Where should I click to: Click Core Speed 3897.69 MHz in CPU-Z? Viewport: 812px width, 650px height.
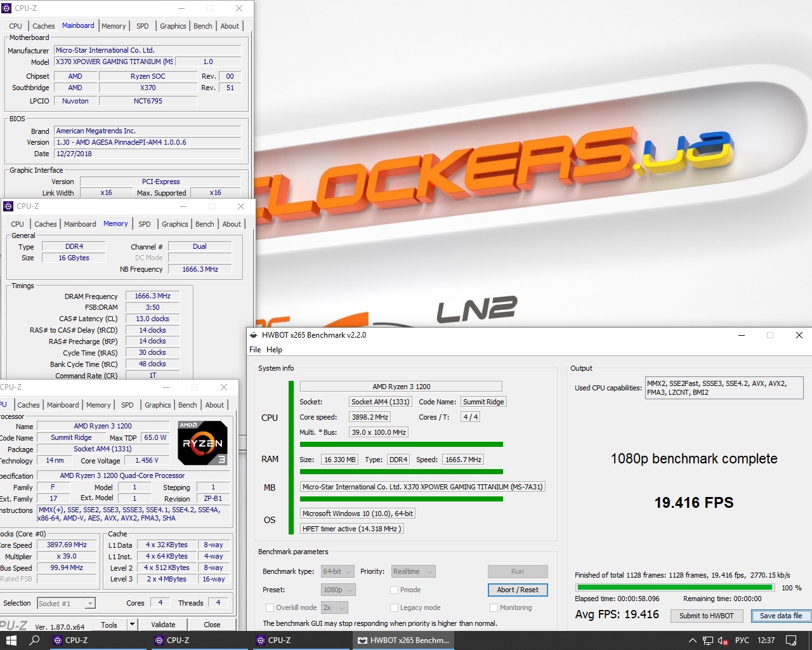(67, 545)
